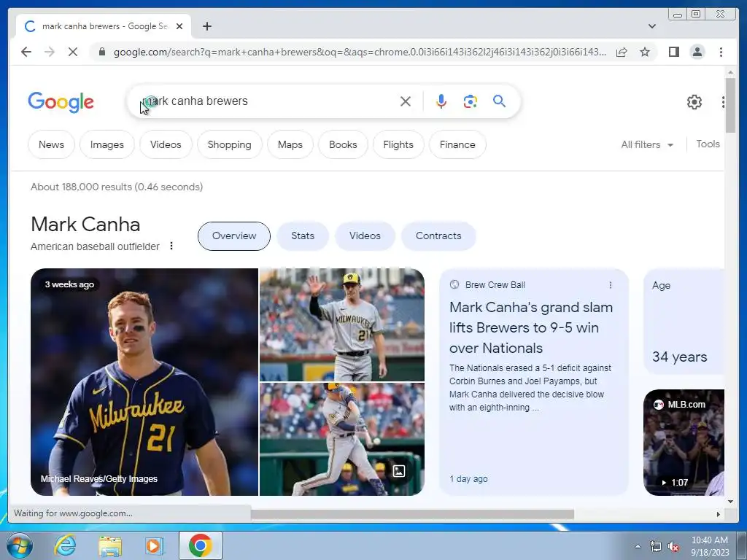The image size is (747, 560).
Task: Toggle Chrome side panel
Action: click(x=673, y=52)
